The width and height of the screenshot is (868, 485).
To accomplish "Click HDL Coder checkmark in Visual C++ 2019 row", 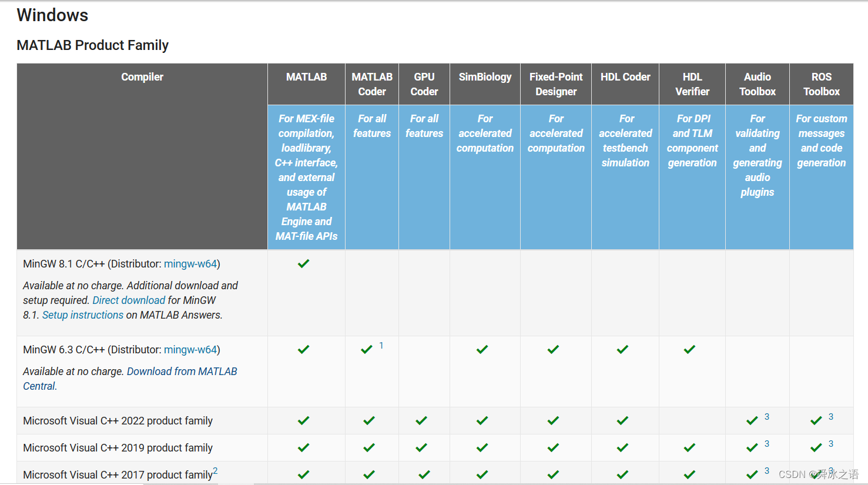I will [x=623, y=447].
